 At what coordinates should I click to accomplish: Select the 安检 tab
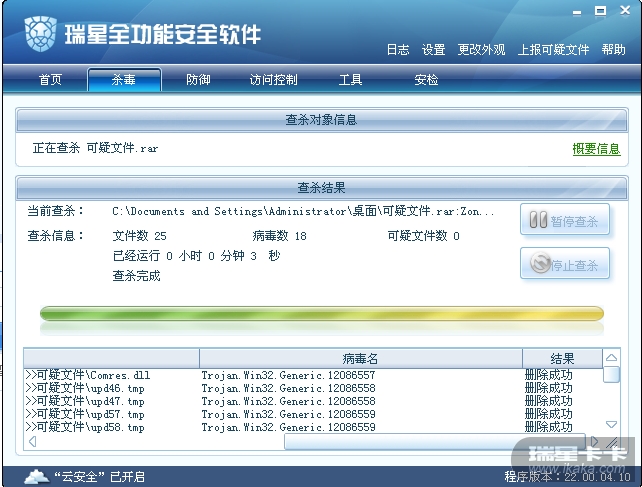(x=426, y=79)
